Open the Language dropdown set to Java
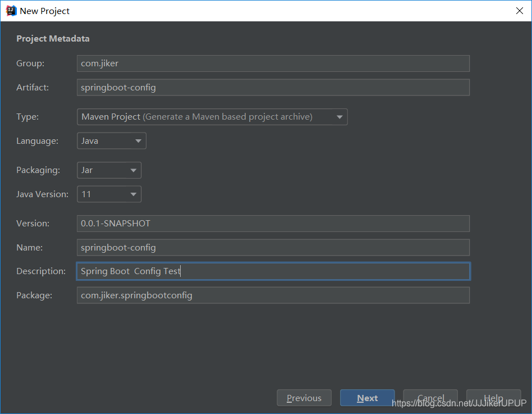The height and width of the screenshot is (414, 532). pyautogui.click(x=112, y=141)
